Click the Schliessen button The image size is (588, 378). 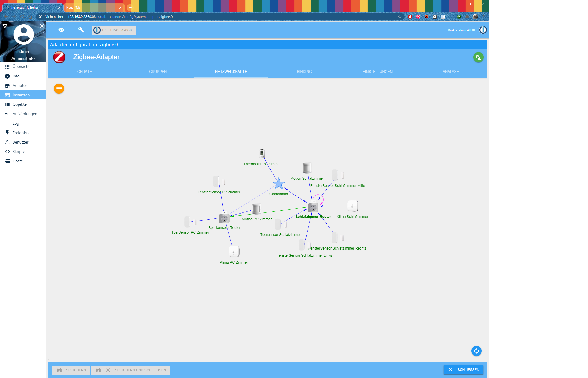pyautogui.click(x=463, y=370)
